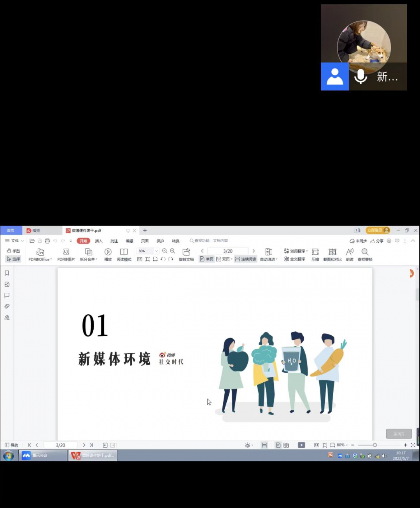This screenshot has height=508, width=420.
Task: Switch to 单页 single page view
Action: click(x=206, y=259)
